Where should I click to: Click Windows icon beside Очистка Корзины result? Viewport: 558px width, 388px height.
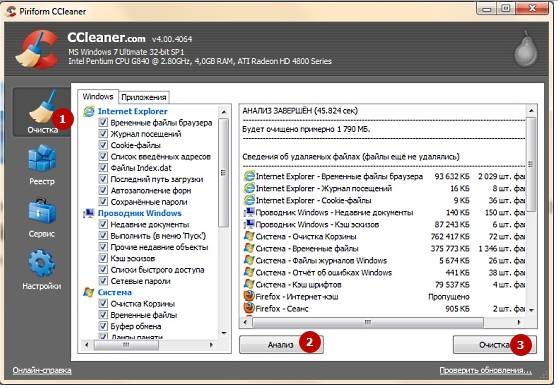[x=249, y=236]
